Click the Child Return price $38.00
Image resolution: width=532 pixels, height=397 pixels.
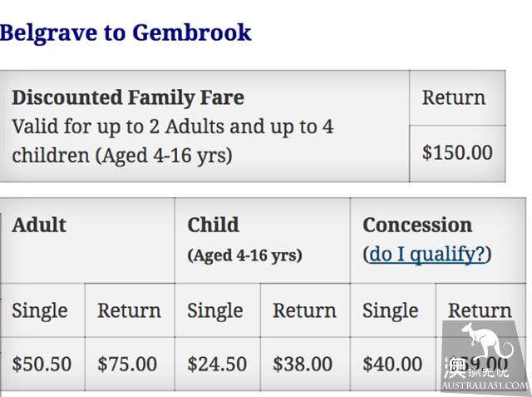click(303, 364)
